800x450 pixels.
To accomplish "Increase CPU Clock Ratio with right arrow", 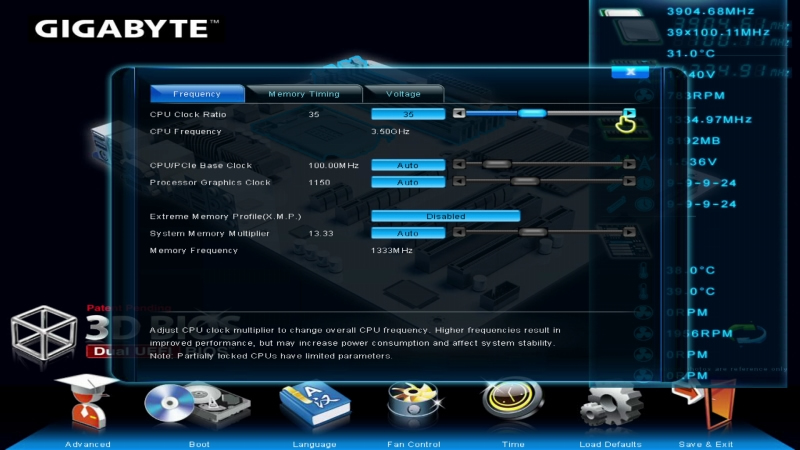I will click(630, 113).
